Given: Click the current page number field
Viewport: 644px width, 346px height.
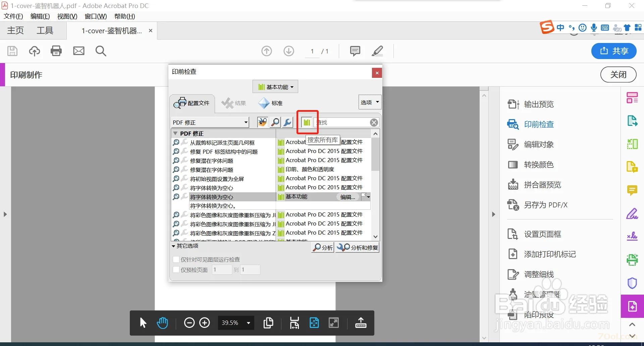Looking at the screenshot, I should tap(312, 51).
